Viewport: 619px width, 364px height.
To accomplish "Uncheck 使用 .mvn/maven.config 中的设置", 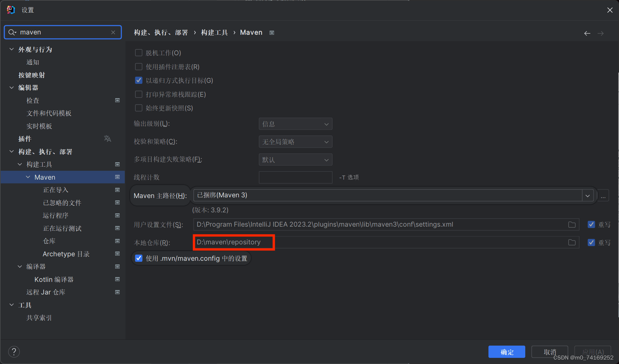I will pyautogui.click(x=139, y=258).
